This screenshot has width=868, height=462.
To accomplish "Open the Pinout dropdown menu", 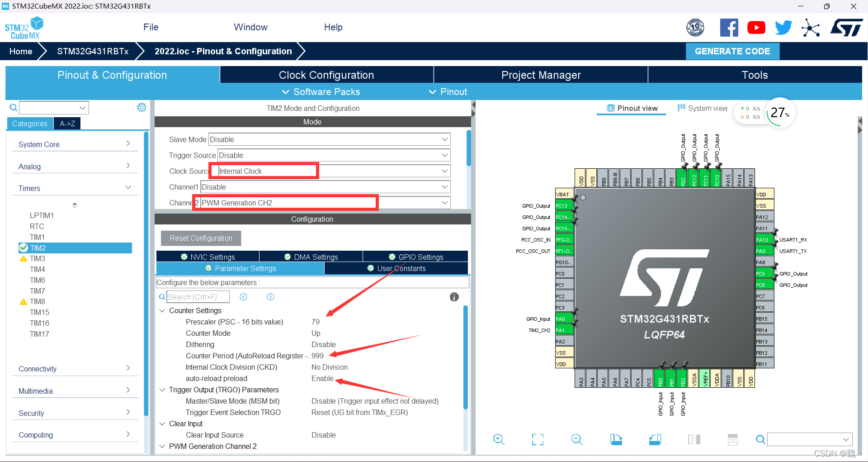I will (x=448, y=92).
